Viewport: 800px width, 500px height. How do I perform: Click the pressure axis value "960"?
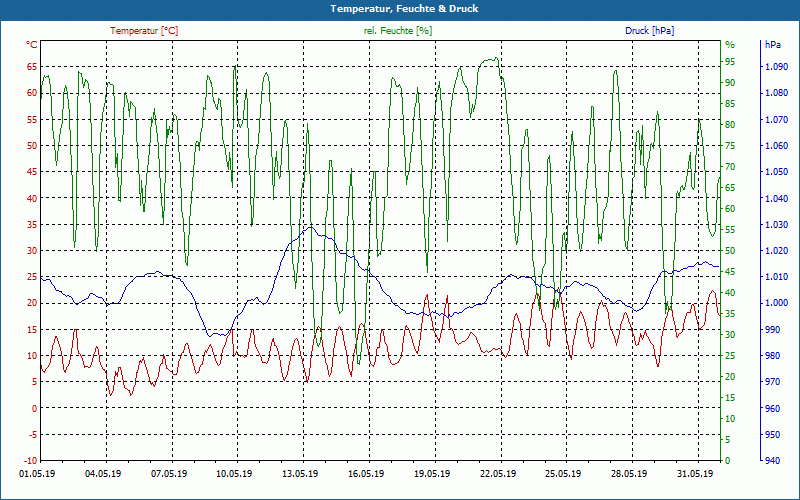(772, 408)
